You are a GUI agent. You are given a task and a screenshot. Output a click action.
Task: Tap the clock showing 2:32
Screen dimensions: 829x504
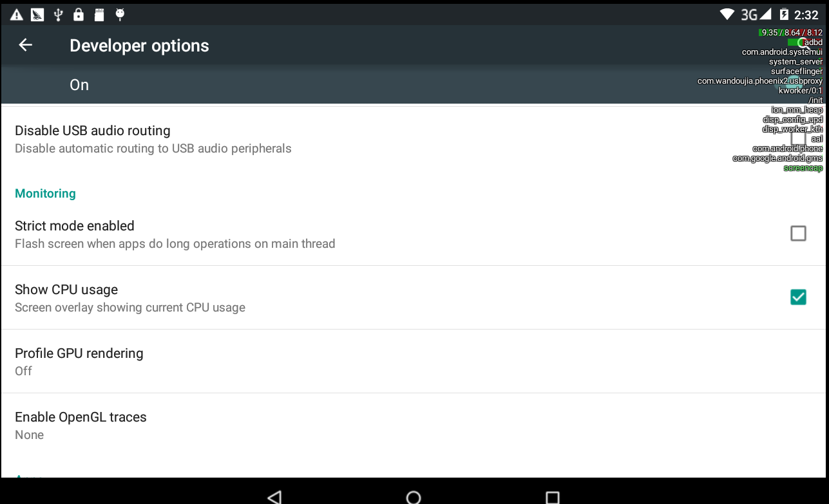point(806,14)
